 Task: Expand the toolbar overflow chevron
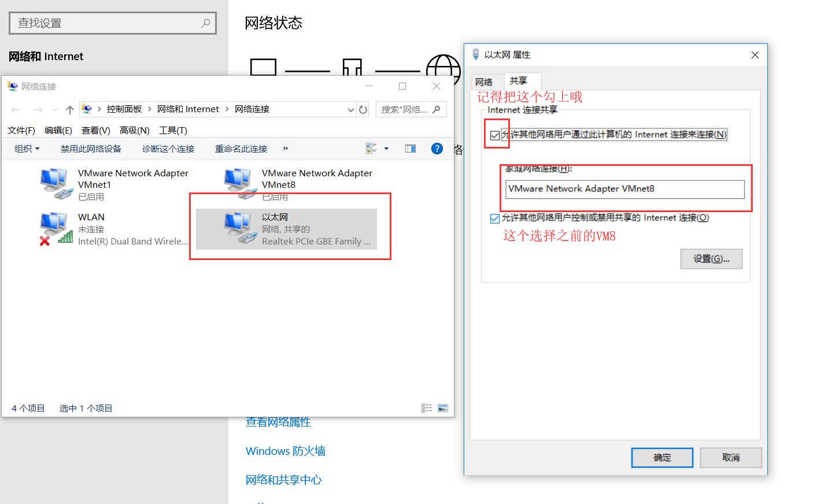[x=285, y=149]
